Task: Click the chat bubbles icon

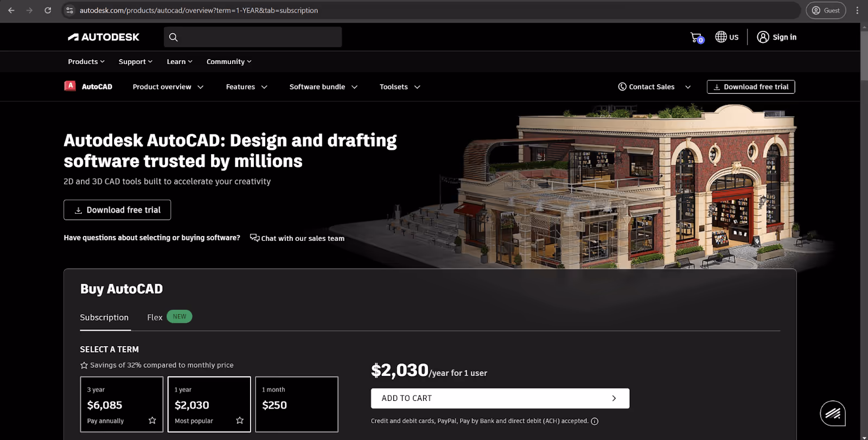Action: click(254, 238)
